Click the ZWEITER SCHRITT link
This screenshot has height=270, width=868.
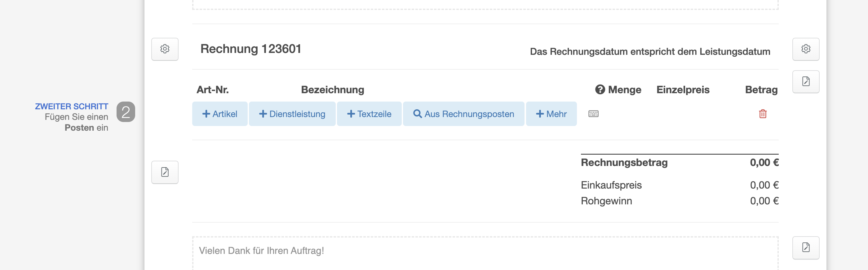(x=71, y=107)
